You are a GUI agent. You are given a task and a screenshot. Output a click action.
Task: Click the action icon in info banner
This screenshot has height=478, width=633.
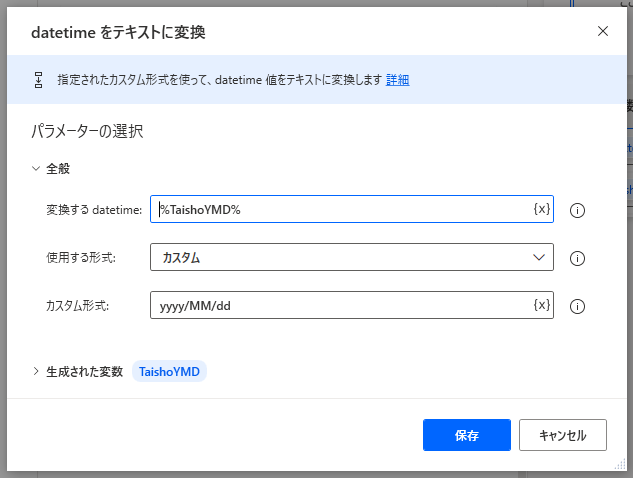point(39,80)
